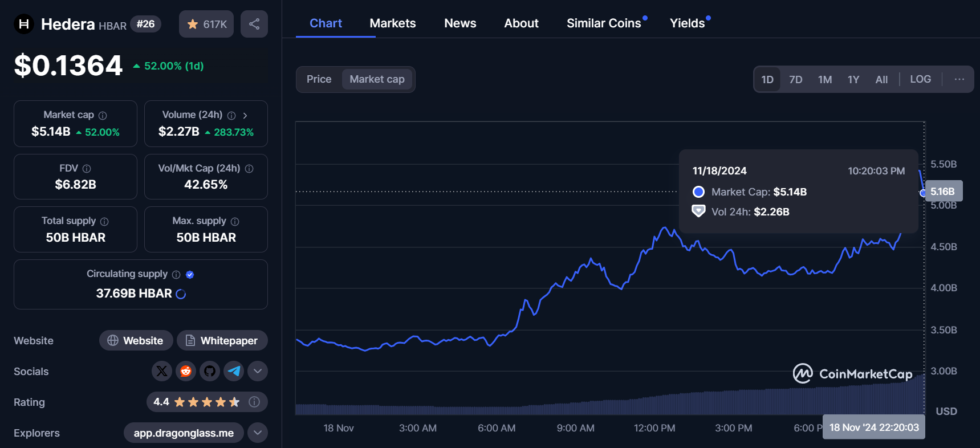Click the Hedera H logo icon
This screenshot has width=980, height=448.
pyautogui.click(x=24, y=24)
